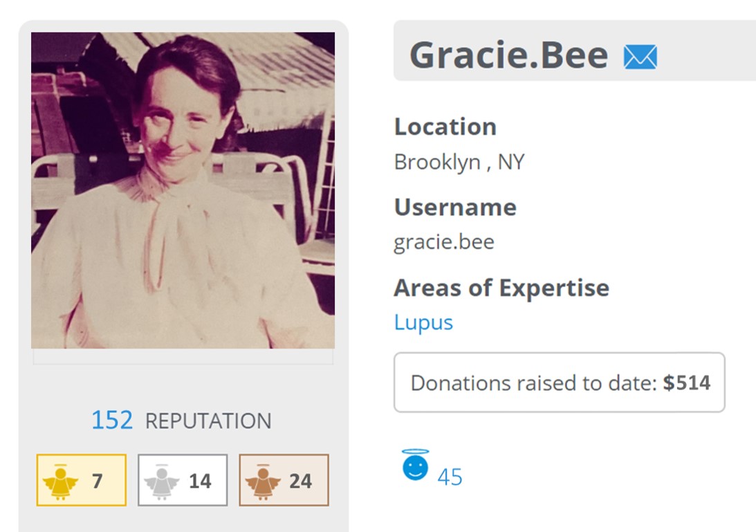756x532 pixels.
Task: Click the Location heading
Action: pos(445,127)
